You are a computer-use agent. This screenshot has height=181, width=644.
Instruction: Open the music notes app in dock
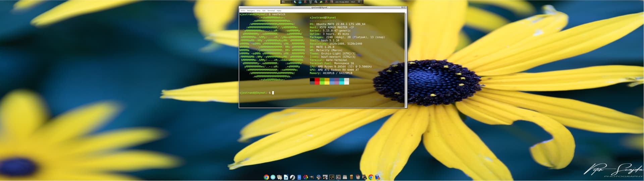(332, 177)
